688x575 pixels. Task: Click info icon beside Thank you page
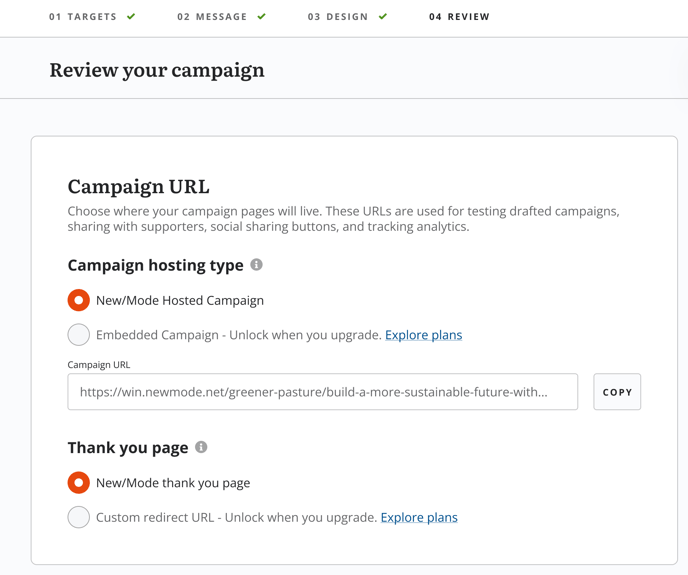pos(201,447)
